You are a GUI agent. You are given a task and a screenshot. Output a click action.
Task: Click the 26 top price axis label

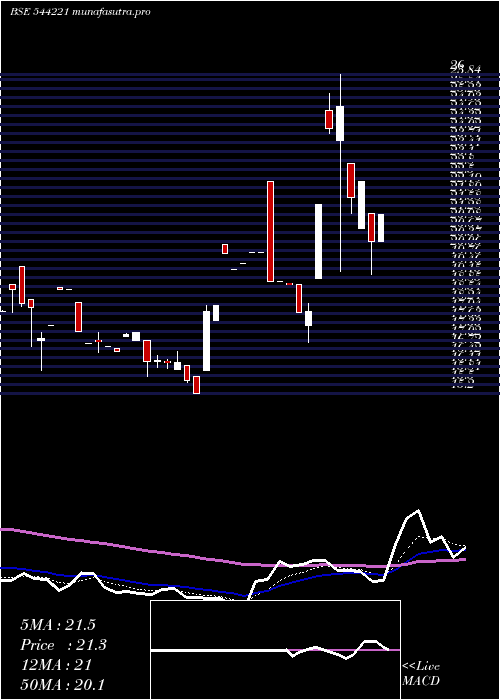pyautogui.click(x=458, y=64)
